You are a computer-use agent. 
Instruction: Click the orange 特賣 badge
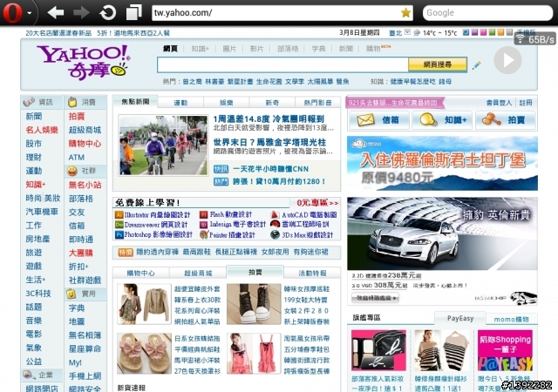[x=126, y=253]
